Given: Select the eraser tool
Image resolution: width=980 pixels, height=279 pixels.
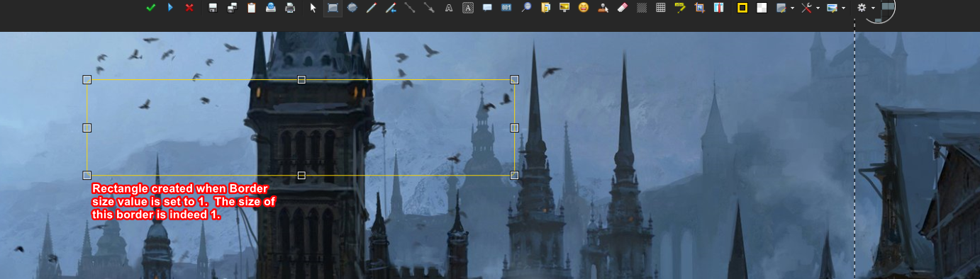Looking at the screenshot, I should 623,8.
